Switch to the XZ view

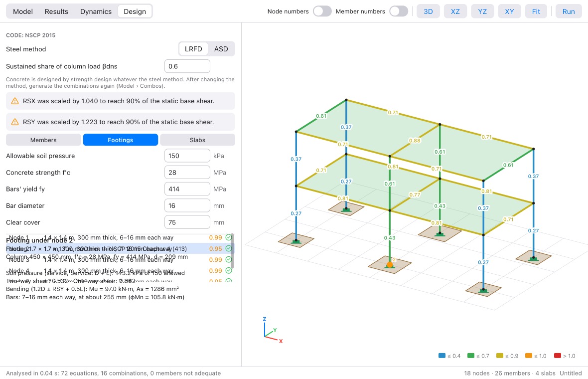455,11
